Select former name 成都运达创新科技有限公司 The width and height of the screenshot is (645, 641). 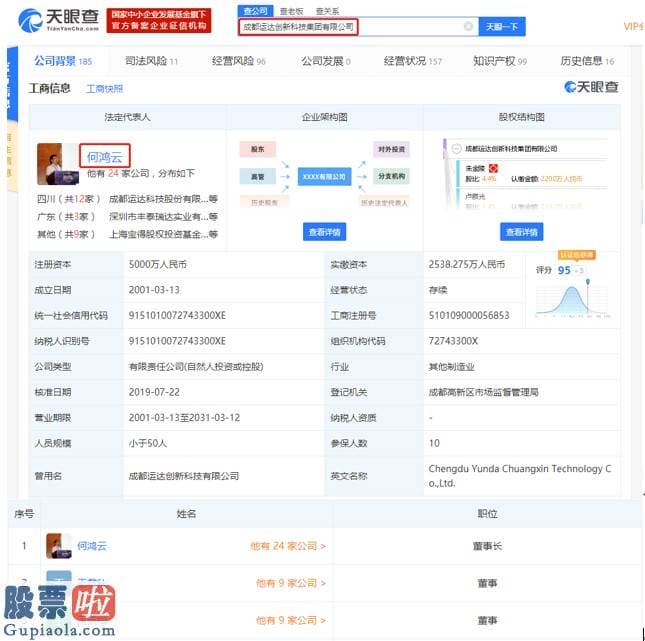click(184, 476)
